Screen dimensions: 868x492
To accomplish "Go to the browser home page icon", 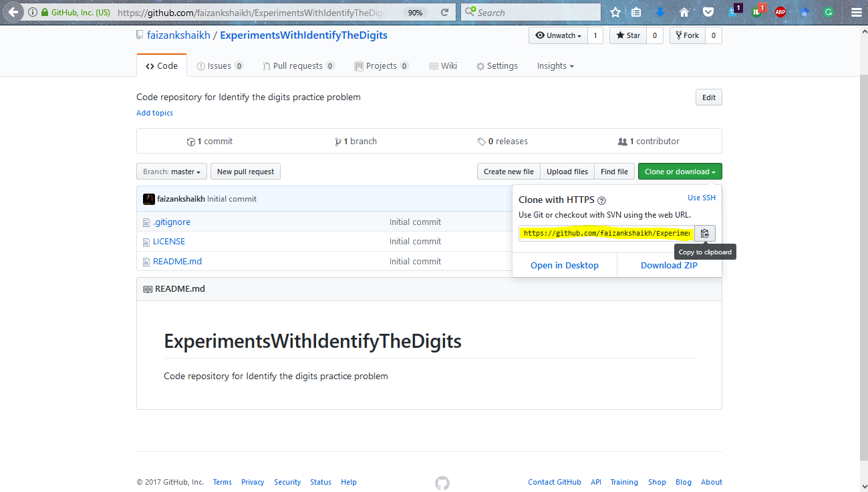I will [x=684, y=12].
